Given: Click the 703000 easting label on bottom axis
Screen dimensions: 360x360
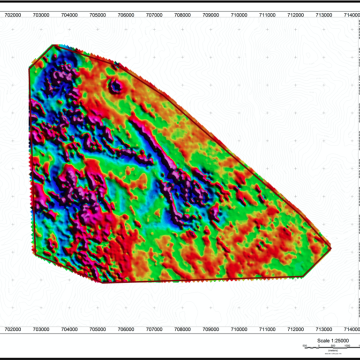Looking at the screenshot, I should (x=42, y=329).
